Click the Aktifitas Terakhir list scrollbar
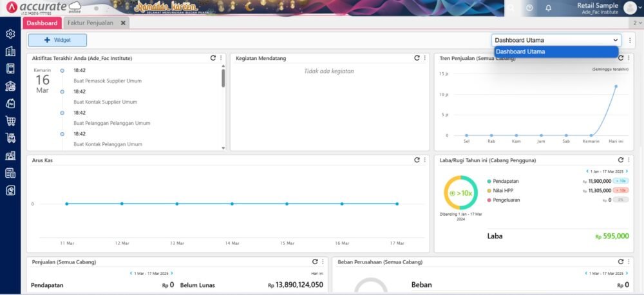Viewport: 644px width, 295px height. tap(223, 77)
